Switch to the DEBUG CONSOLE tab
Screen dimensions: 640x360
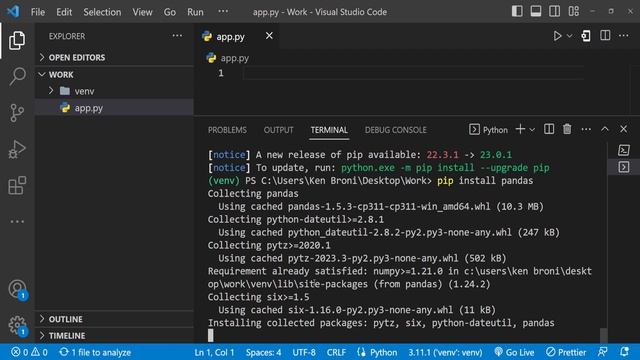[396, 130]
